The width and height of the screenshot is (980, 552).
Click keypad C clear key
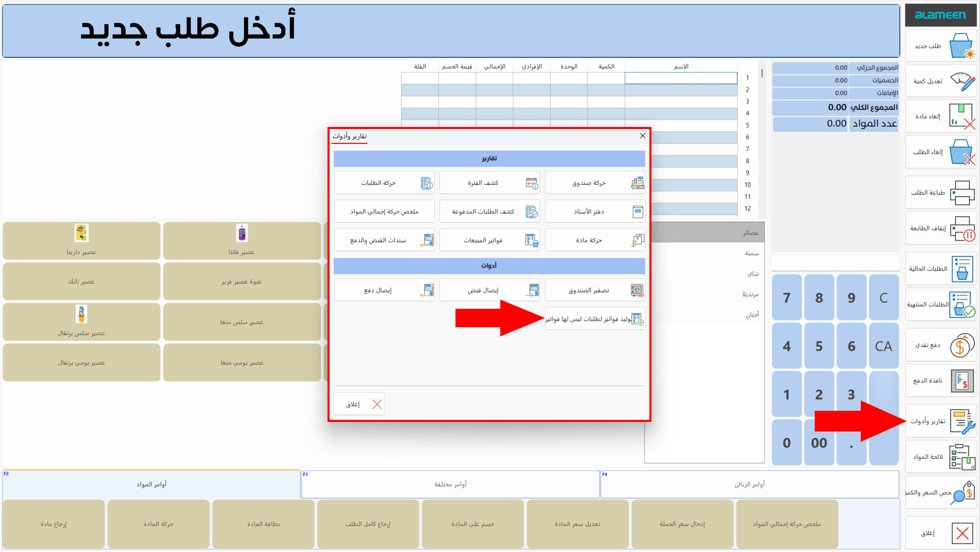883,298
